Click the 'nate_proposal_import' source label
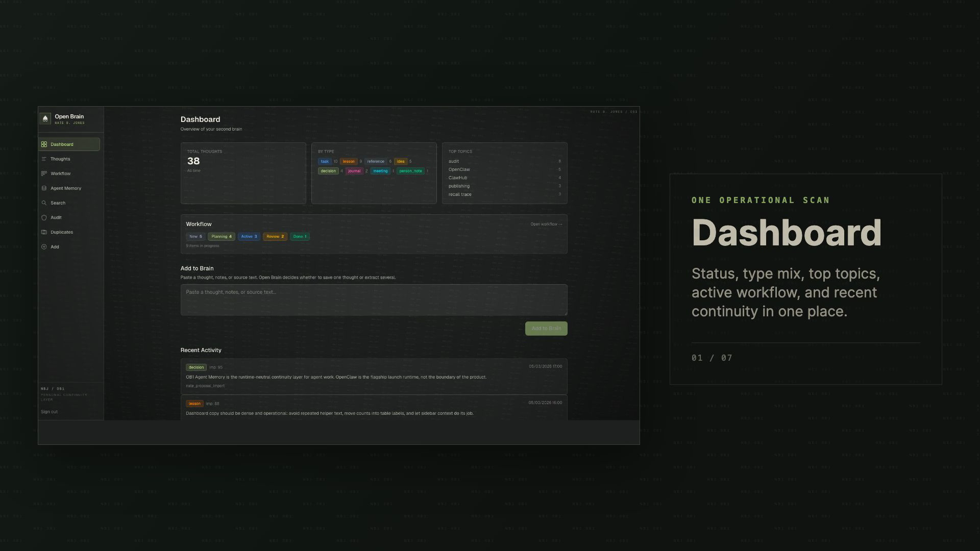The width and height of the screenshot is (980, 551). pos(205,386)
